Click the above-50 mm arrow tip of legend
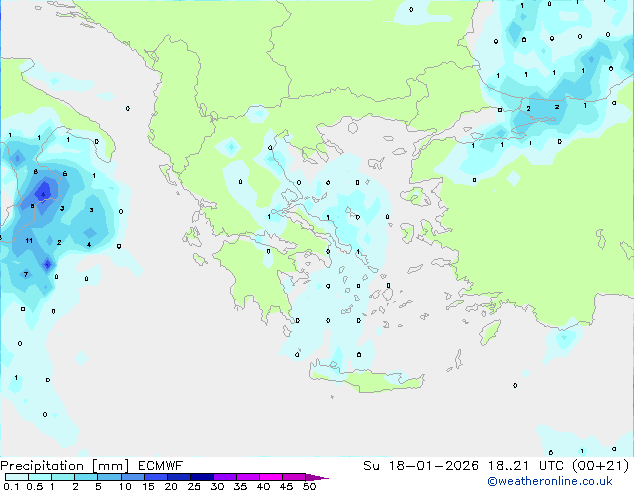634x490 pixels. [317, 477]
